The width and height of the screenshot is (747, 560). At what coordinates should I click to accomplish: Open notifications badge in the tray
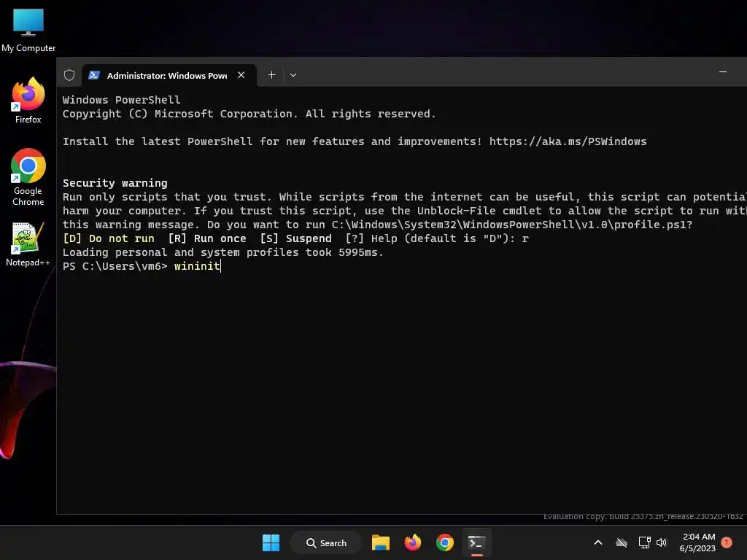(727, 542)
